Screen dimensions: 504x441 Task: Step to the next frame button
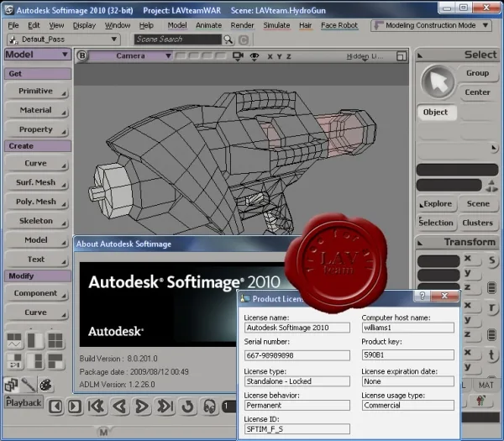(75, 407)
